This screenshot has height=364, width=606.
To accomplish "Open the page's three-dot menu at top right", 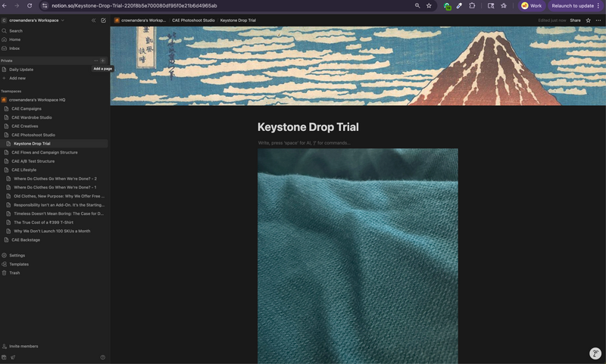I will click(598, 20).
